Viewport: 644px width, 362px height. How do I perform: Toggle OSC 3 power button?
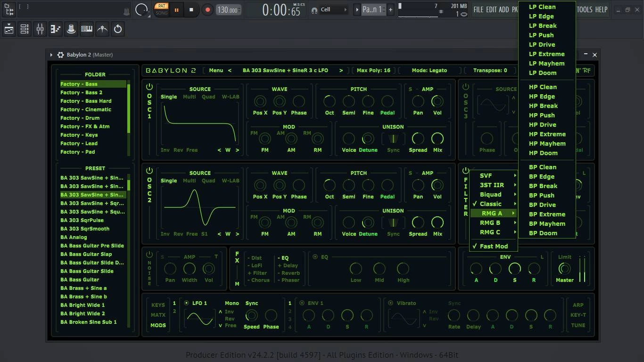[x=465, y=87]
